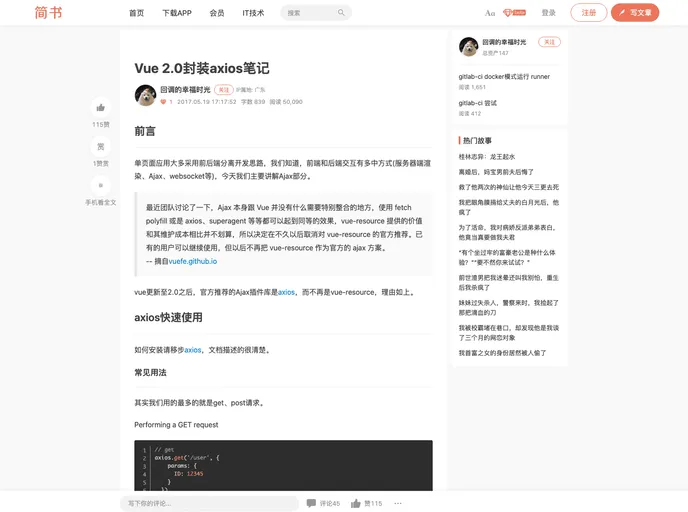
Task: Click the thumbs-up like icon in left sidebar
Action: 100,107
